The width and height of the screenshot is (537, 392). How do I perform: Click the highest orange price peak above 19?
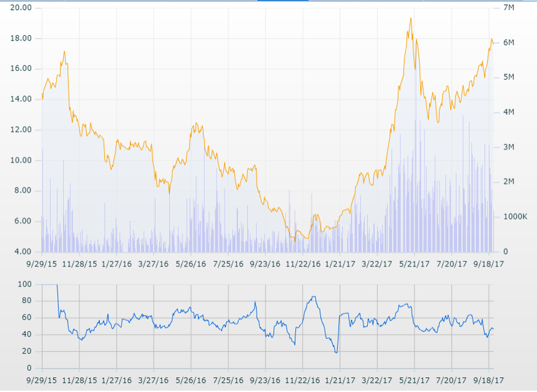411,18
